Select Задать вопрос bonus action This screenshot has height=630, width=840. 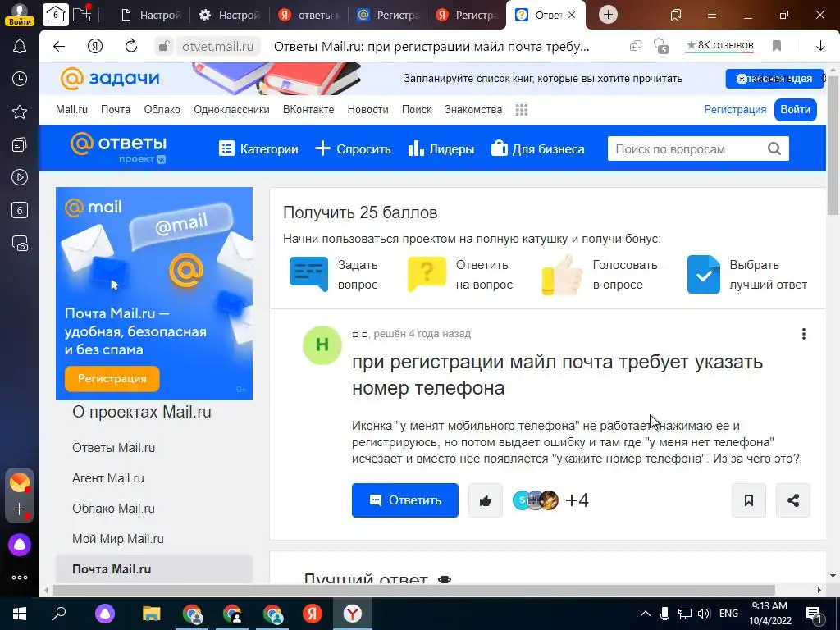tap(334, 274)
